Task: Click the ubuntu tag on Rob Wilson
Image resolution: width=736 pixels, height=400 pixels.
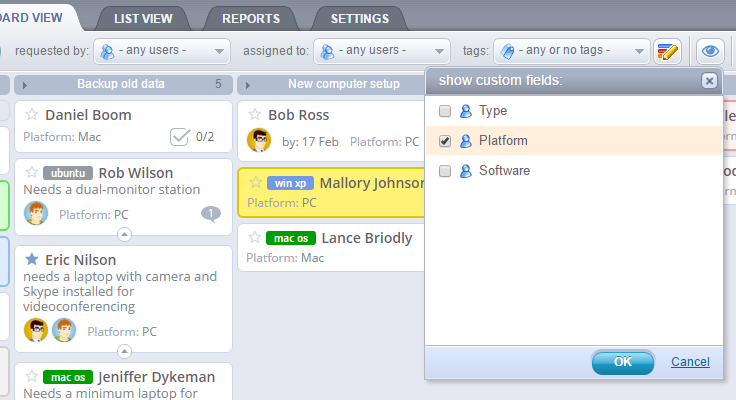Action: 68,173
